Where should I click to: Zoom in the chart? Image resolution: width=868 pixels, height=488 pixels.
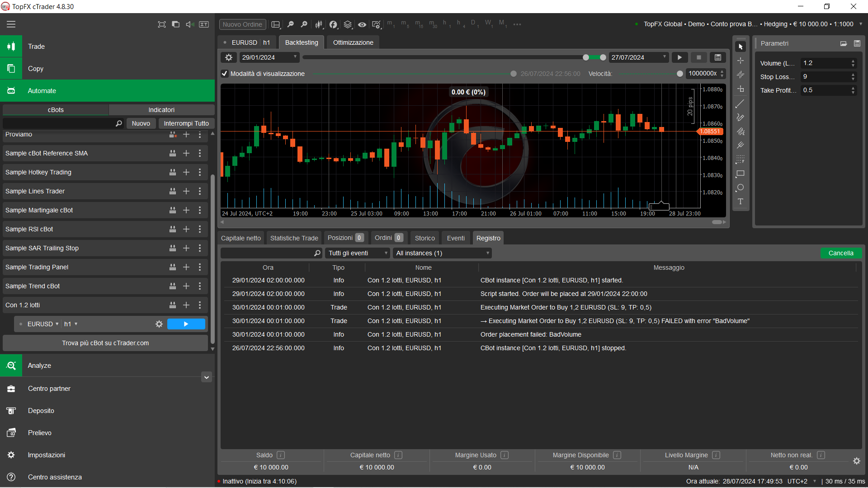(304, 24)
